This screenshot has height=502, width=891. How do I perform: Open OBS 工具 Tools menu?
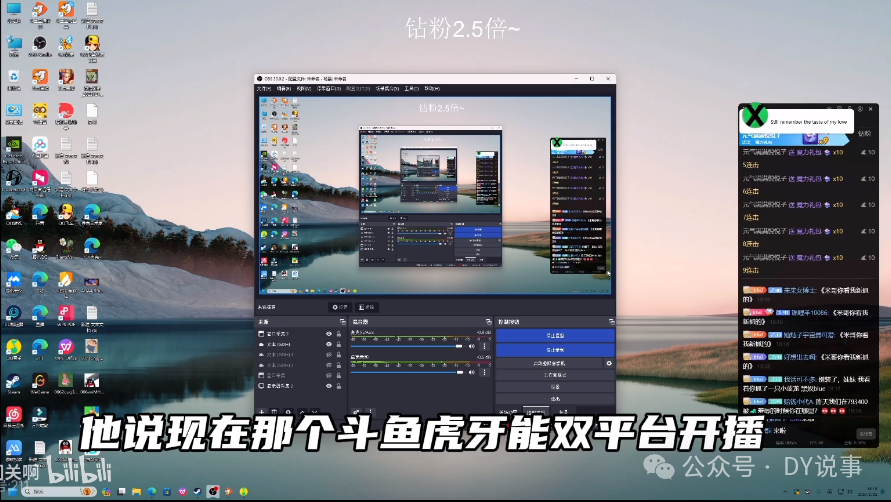pyautogui.click(x=411, y=89)
